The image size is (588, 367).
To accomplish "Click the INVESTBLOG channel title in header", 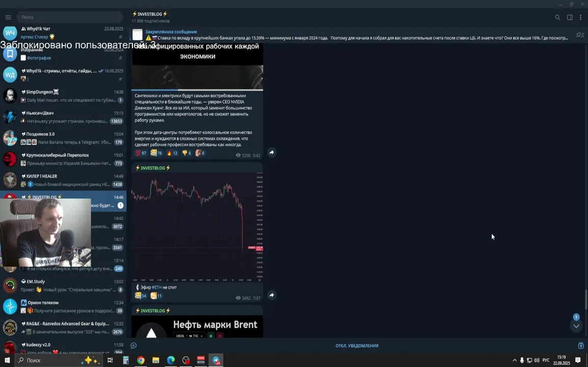I will pyautogui.click(x=150, y=14).
